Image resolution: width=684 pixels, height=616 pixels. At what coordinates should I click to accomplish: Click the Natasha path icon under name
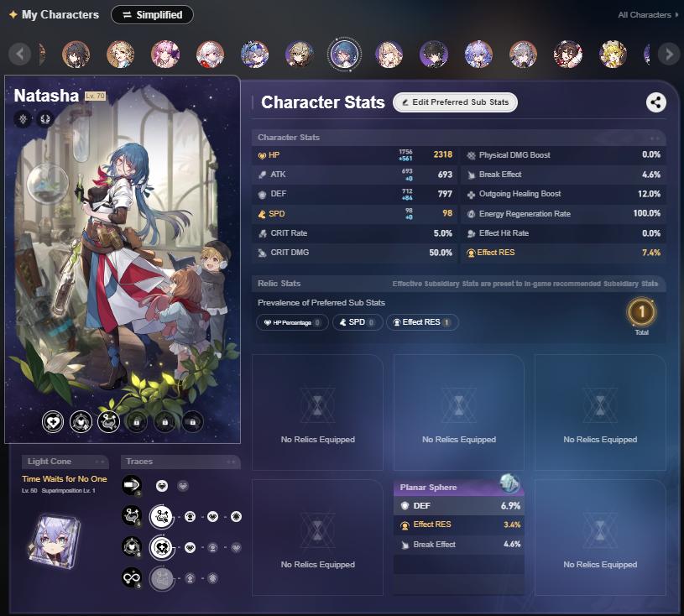(x=45, y=118)
